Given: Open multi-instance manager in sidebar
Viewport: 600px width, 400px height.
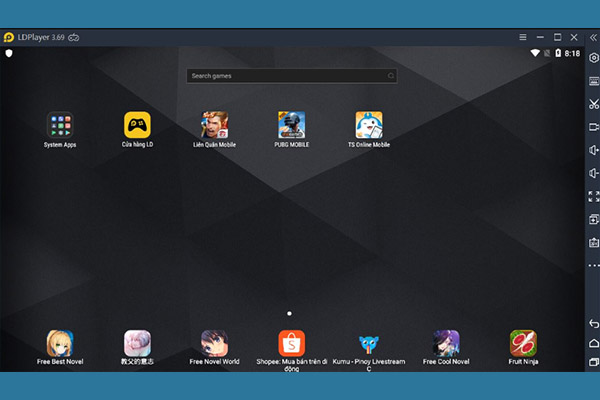Looking at the screenshot, I should [x=593, y=219].
